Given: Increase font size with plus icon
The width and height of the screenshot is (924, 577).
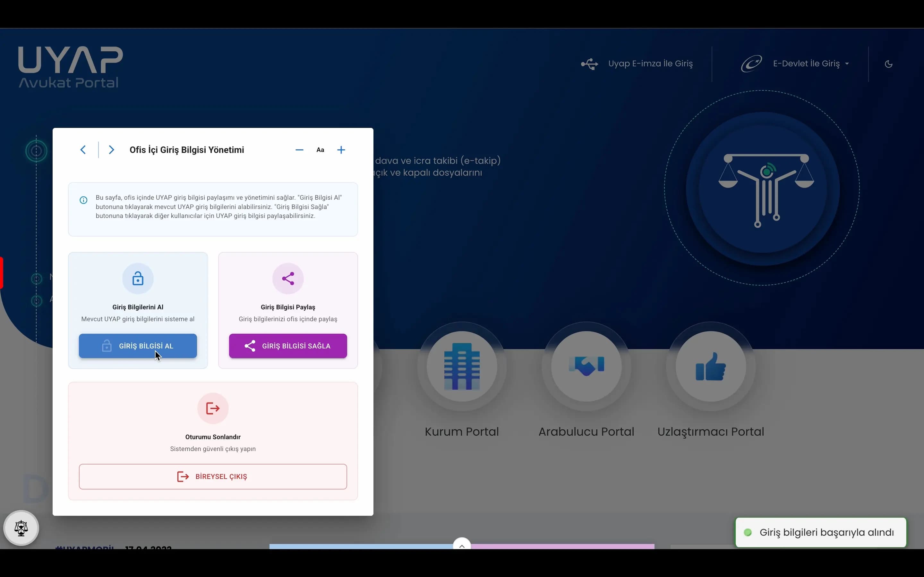Looking at the screenshot, I should pyautogui.click(x=341, y=150).
